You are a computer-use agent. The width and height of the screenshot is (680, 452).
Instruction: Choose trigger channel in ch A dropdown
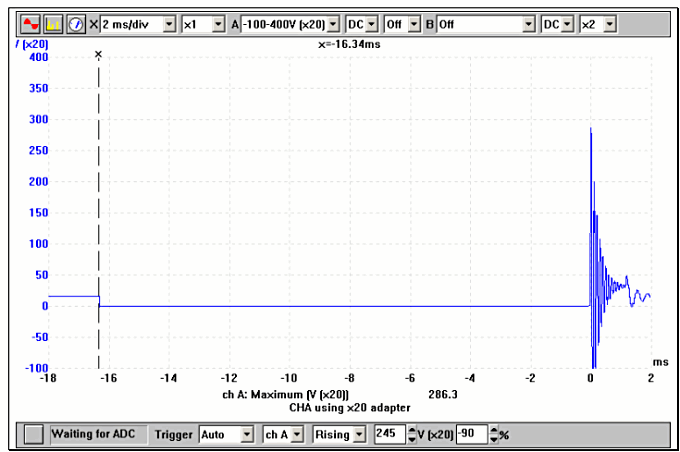pos(296,435)
